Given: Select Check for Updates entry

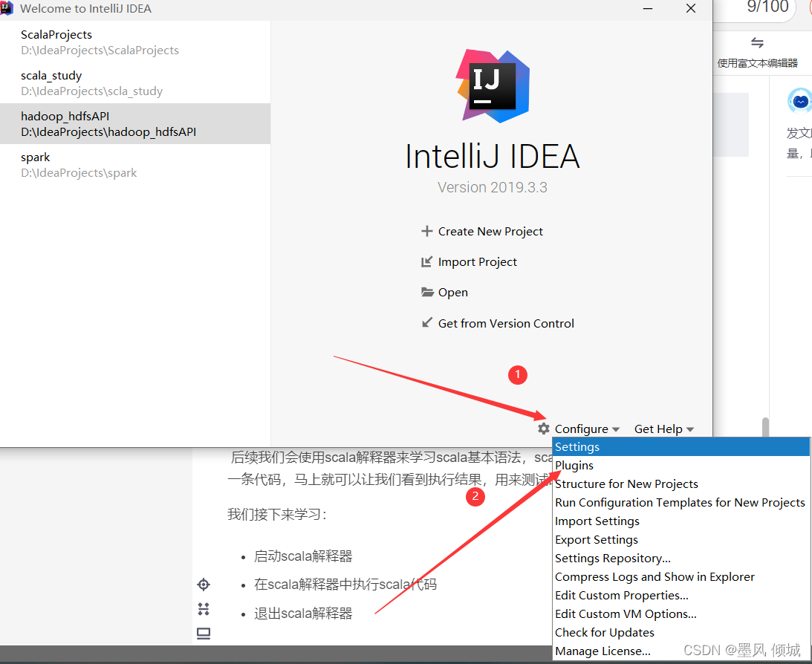Looking at the screenshot, I should pos(681,633).
